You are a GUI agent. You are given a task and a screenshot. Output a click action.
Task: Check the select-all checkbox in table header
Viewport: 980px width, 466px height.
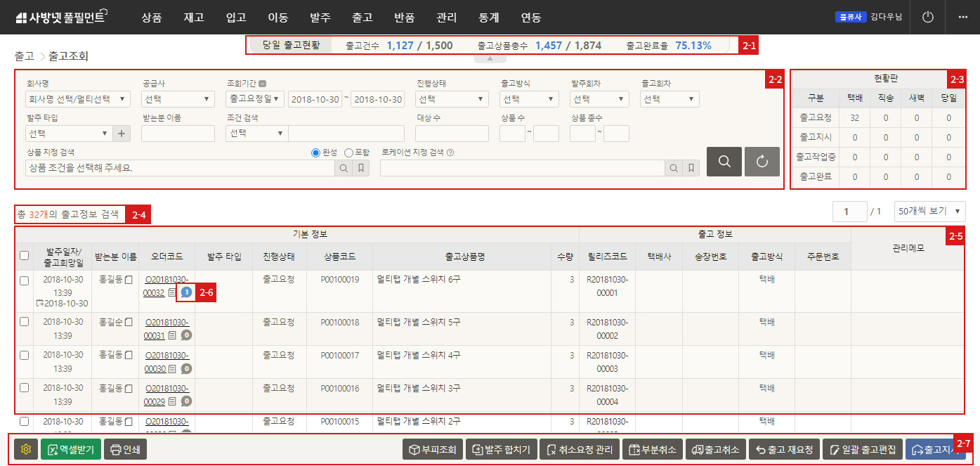point(24,256)
